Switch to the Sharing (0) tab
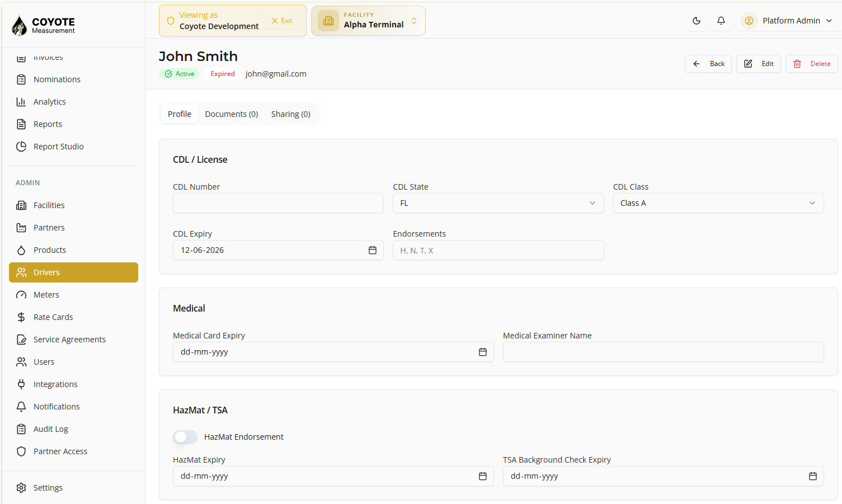Screen dimensions: 842x504 291,114
